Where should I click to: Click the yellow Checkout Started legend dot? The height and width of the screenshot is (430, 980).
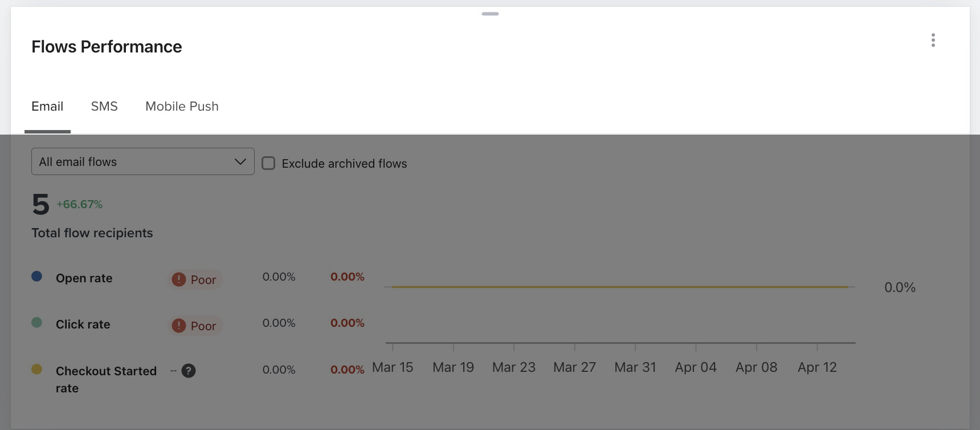pyautogui.click(x=37, y=369)
